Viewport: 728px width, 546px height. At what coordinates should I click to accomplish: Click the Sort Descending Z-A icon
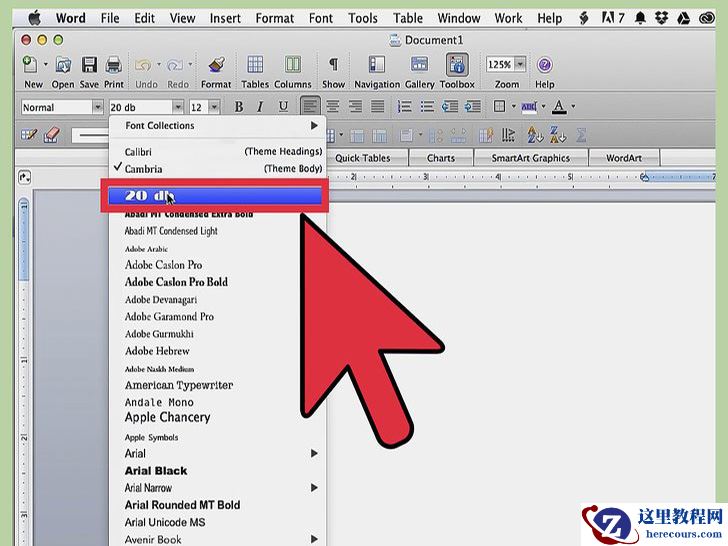557,135
